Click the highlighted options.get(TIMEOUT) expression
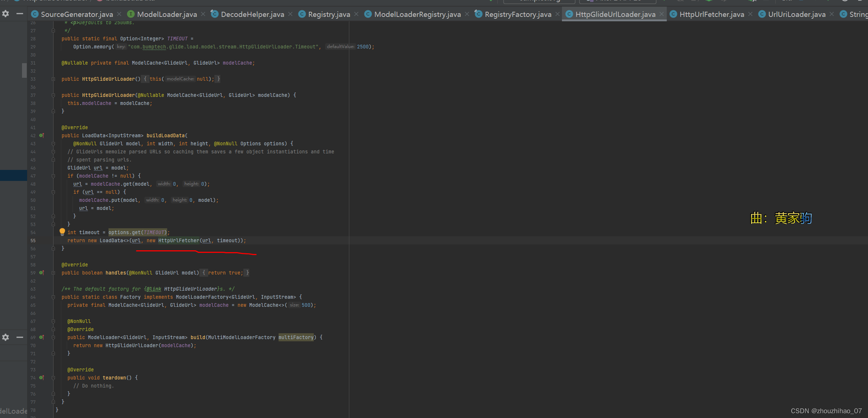The image size is (868, 418). click(137, 232)
